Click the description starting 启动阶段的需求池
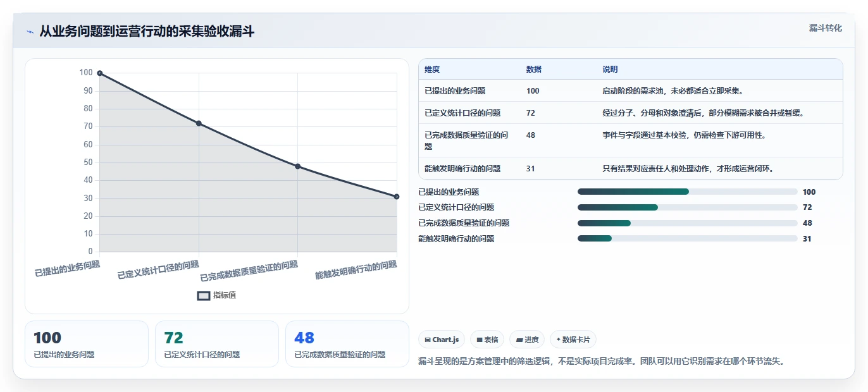 673,91
